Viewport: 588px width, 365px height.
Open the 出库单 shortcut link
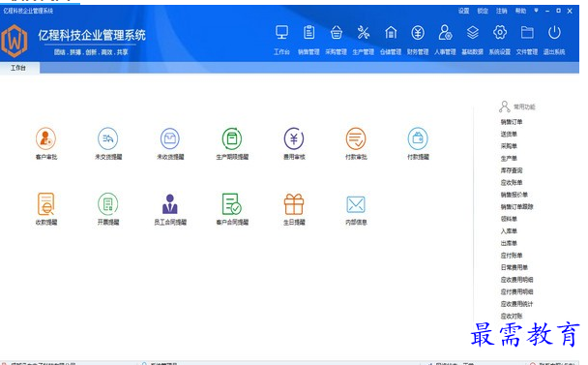(x=509, y=243)
